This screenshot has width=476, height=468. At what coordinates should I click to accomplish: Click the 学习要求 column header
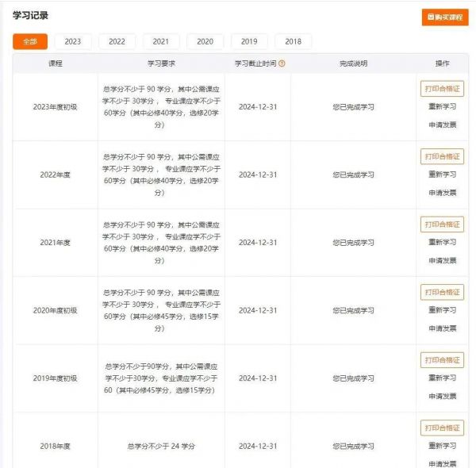pos(161,63)
